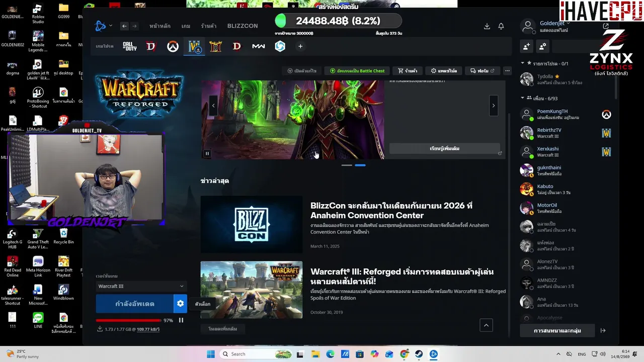The height and width of the screenshot is (362, 644).
Task: Click the เปิดด้วยแก้ไข button
Action: [x=301, y=71]
